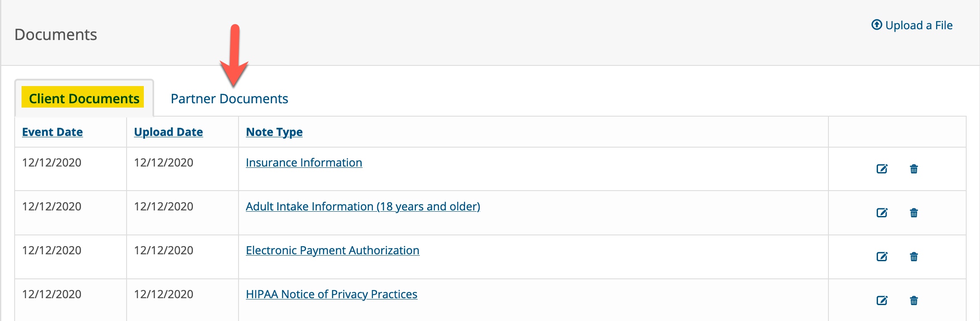Click the upload arrow circle icon
The image size is (980, 321).
point(877,25)
